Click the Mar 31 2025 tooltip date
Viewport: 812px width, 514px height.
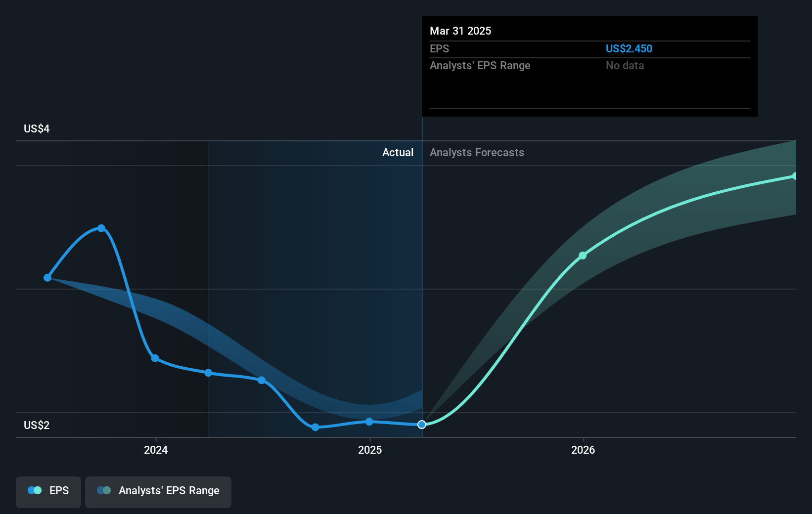(460, 31)
